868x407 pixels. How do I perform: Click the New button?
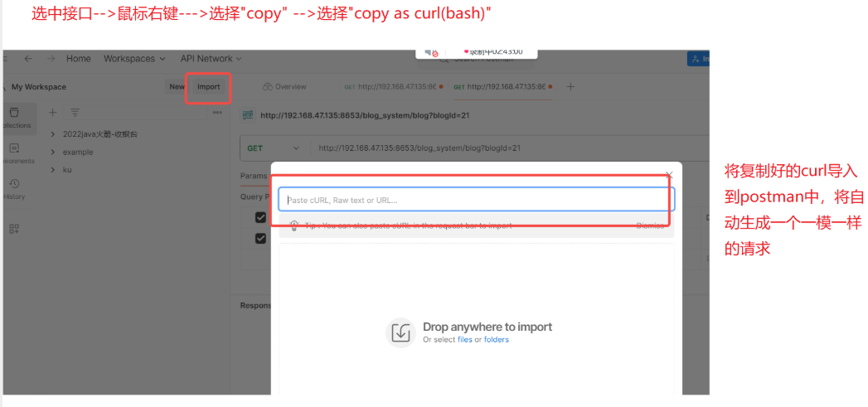[x=177, y=87]
